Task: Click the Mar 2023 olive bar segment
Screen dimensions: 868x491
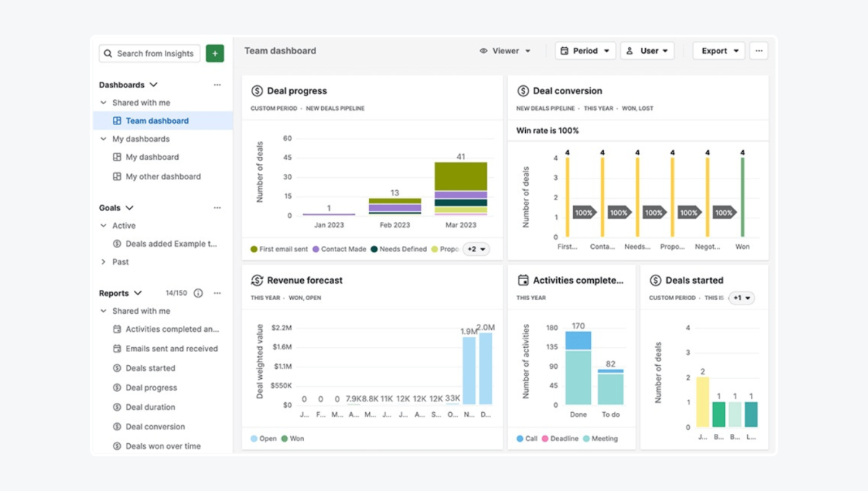Action: [461, 176]
